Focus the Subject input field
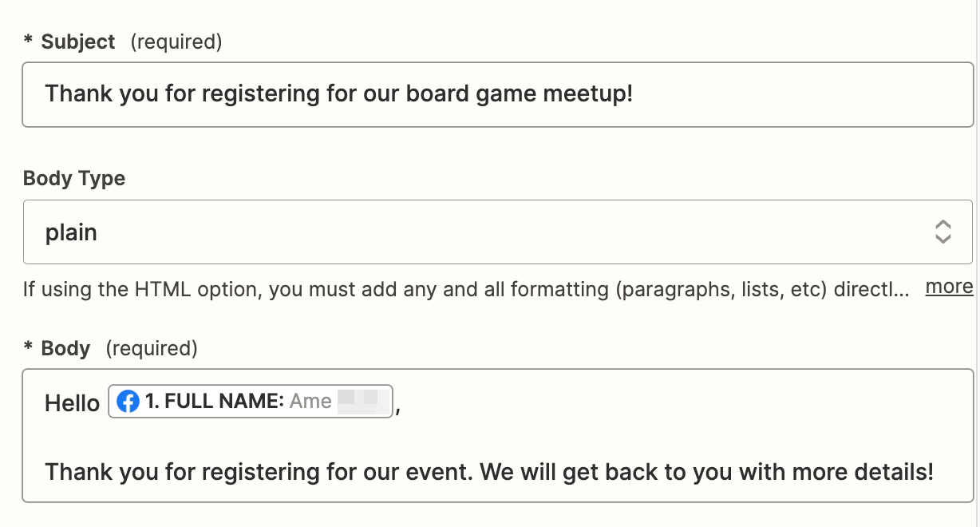Image resolution: width=980 pixels, height=527 pixels. coord(497,94)
